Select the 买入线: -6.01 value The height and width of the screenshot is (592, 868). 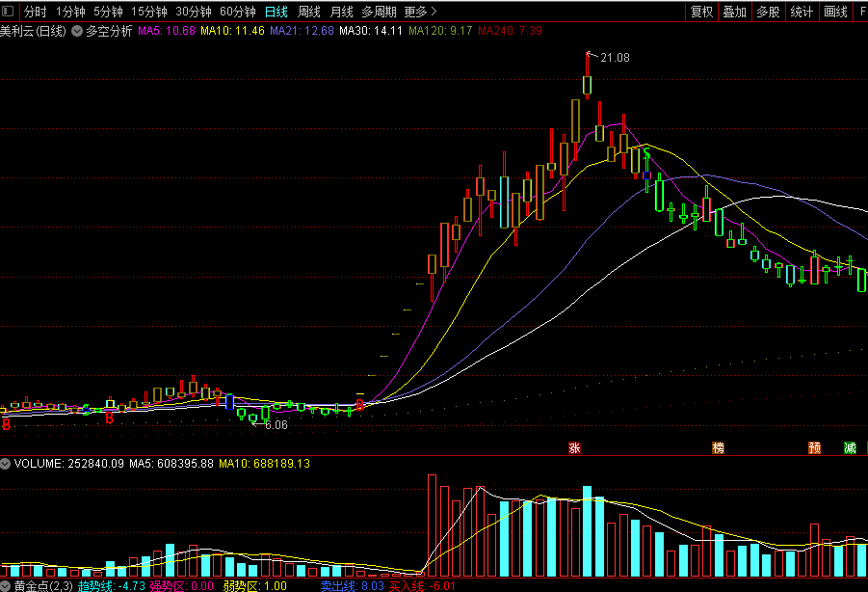point(422,586)
